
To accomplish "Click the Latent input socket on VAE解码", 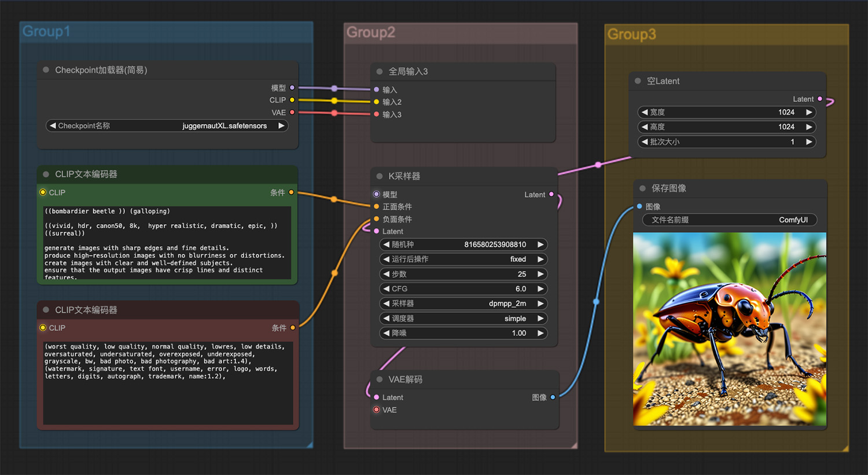I will (377, 397).
